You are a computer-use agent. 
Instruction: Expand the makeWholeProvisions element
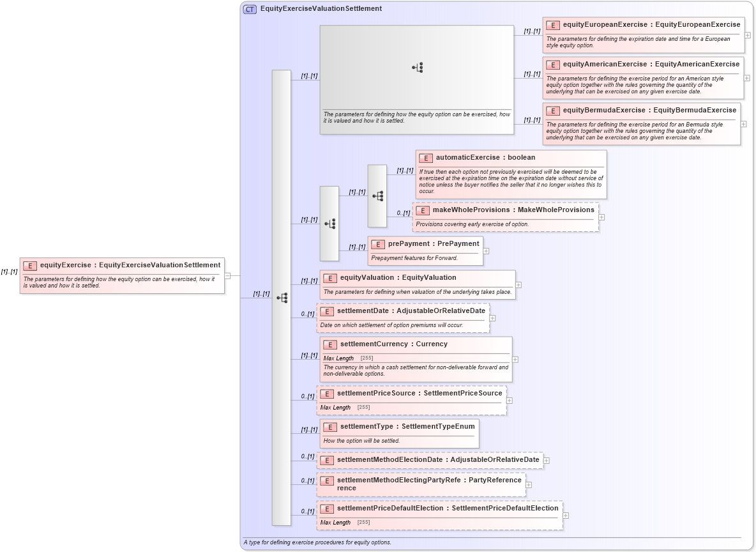pyautogui.click(x=601, y=217)
